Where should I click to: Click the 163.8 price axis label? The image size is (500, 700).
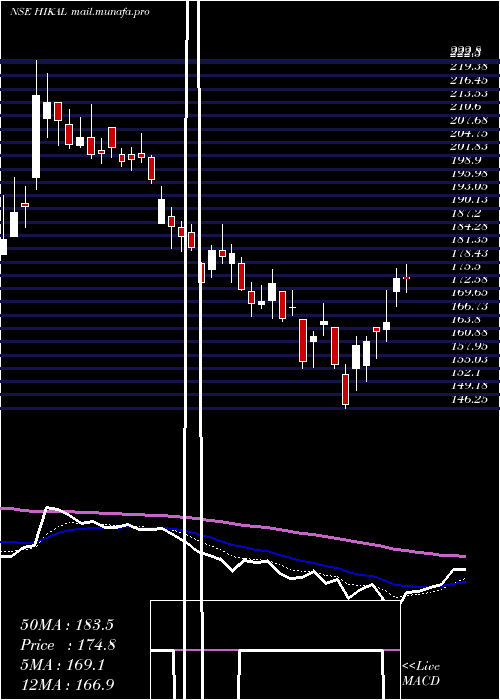pyautogui.click(x=466, y=320)
